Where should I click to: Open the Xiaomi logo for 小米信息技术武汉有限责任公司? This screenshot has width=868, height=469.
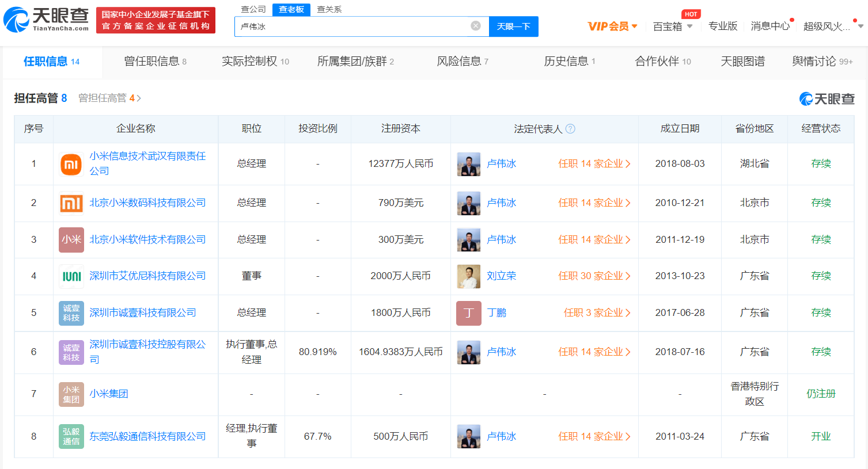[x=71, y=164]
